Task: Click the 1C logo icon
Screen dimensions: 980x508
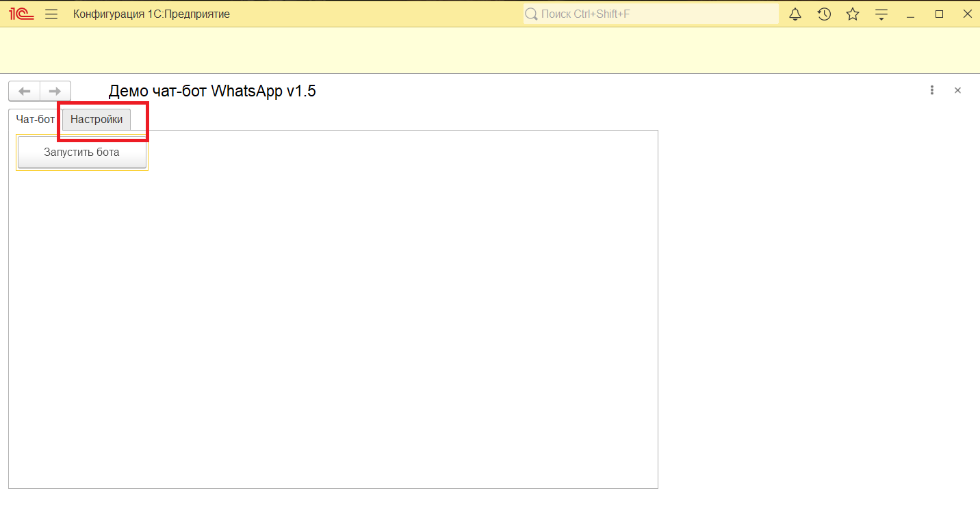Action: point(20,14)
